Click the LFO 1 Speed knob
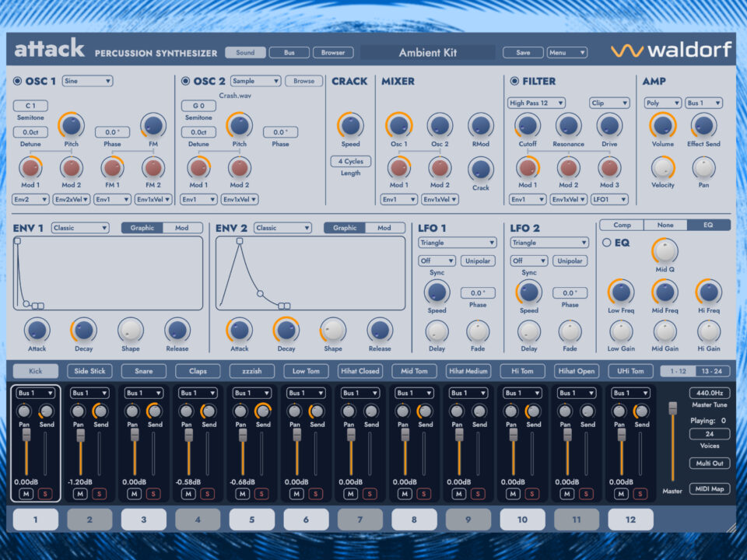Image resolution: width=747 pixels, height=560 pixels. click(x=437, y=292)
